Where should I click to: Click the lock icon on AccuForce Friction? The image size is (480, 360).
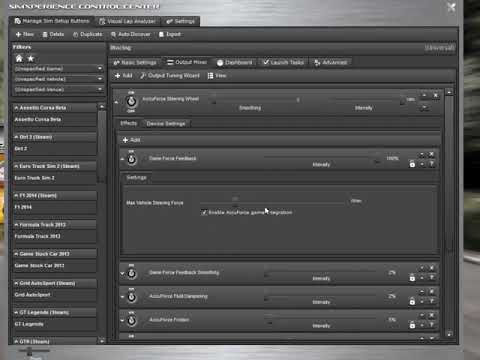click(412, 325)
